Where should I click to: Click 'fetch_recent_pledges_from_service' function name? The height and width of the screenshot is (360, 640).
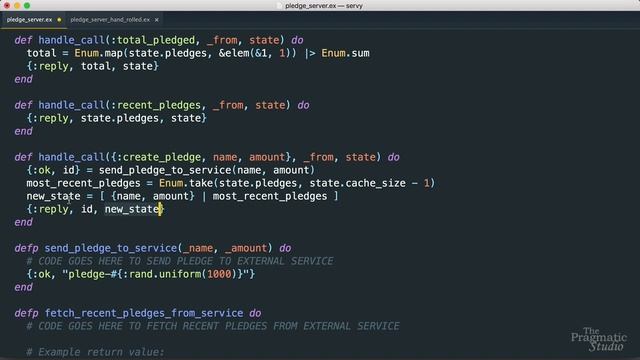coord(144,313)
